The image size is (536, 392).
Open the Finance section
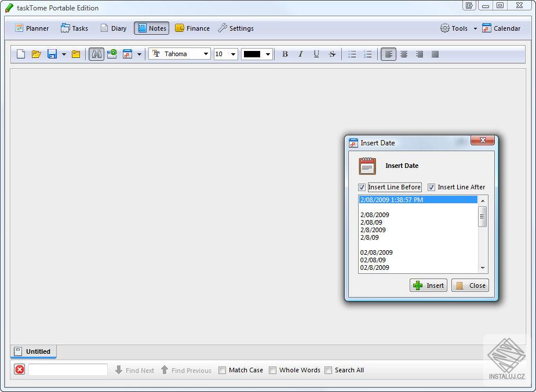tap(192, 28)
